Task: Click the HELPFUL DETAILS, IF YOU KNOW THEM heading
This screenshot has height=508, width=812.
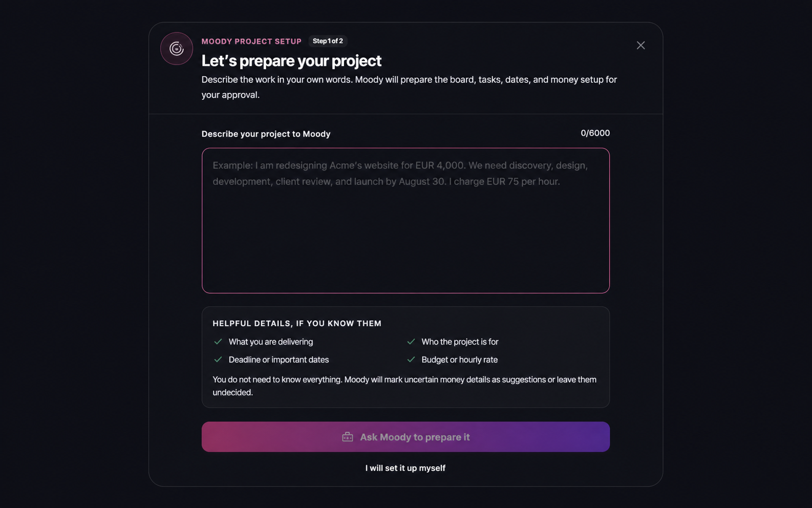Action: (297, 324)
